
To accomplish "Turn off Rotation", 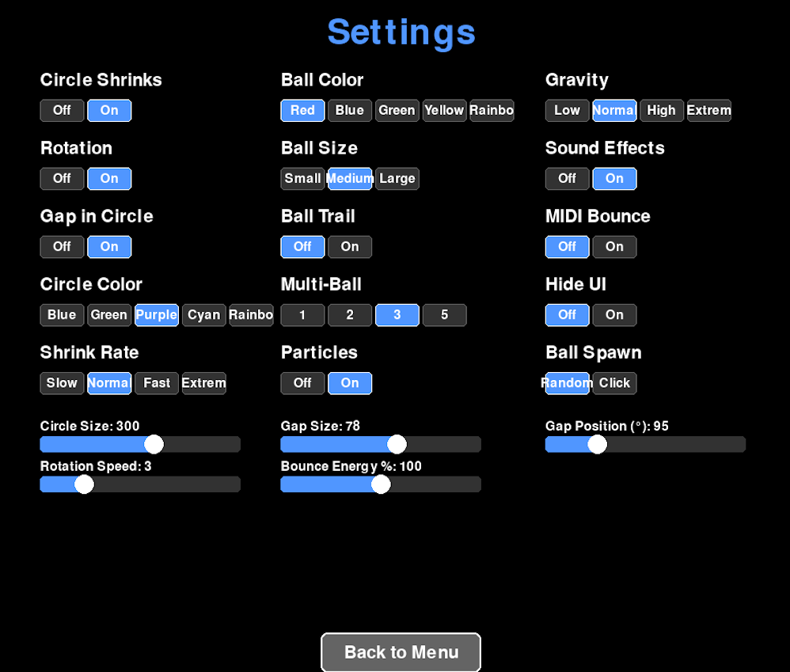I will point(62,179).
